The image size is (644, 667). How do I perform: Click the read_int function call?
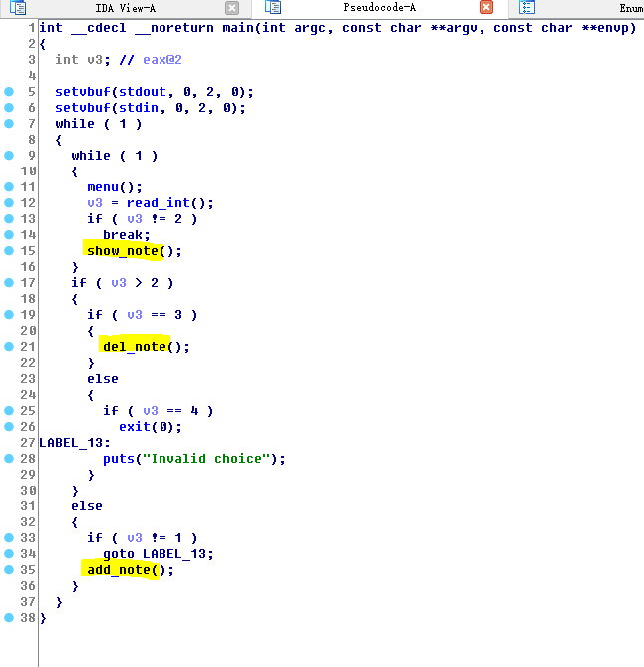[x=159, y=203]
